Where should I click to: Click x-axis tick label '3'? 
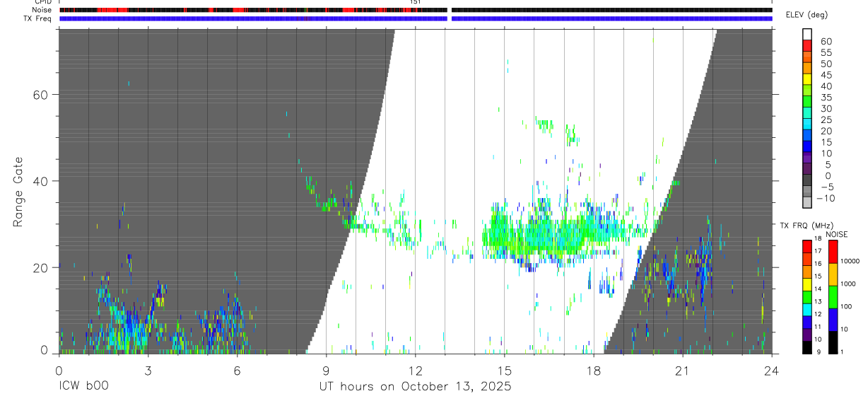148,370
